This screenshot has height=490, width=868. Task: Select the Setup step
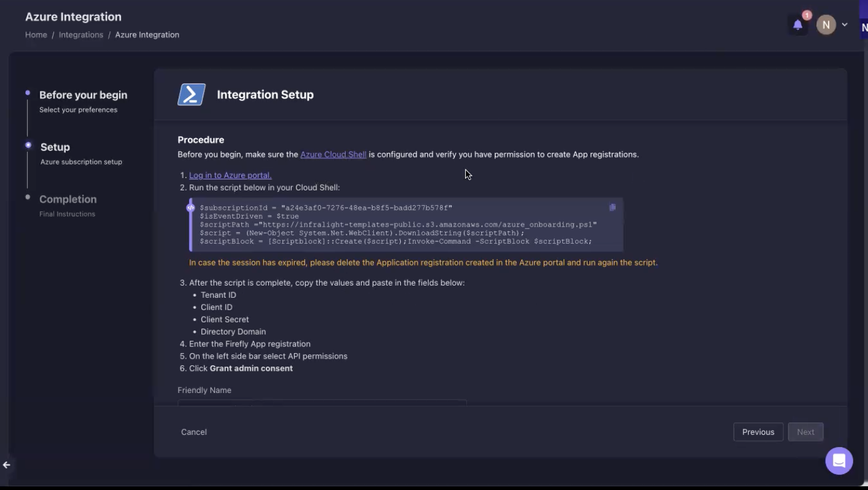coord(55,147)
